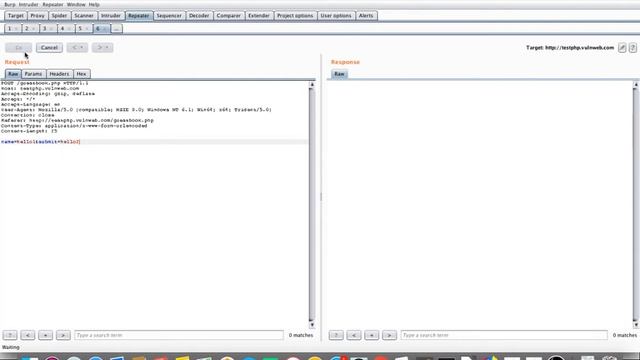Show request Headers view tab
Screen dimensions: 640x360
(x=60, y=74)
